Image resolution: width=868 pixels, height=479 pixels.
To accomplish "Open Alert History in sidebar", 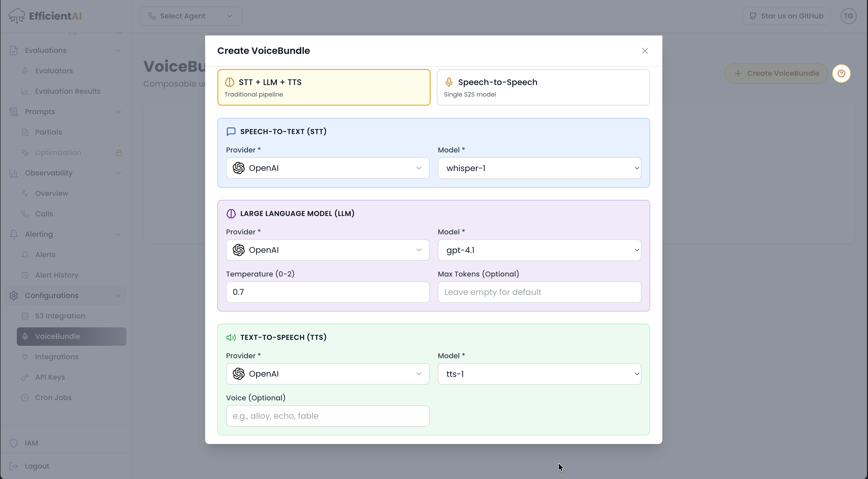I will pos(71,275).
